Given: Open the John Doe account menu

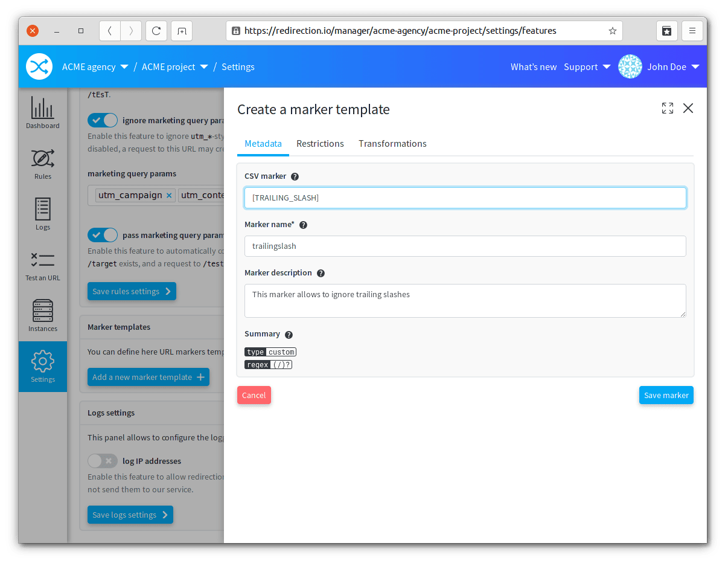Looking at the screenshot, I should (672, 67).
